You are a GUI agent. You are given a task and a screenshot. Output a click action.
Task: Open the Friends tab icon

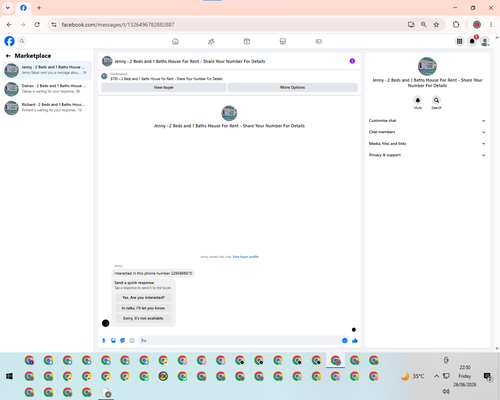[x=211, y=41]
